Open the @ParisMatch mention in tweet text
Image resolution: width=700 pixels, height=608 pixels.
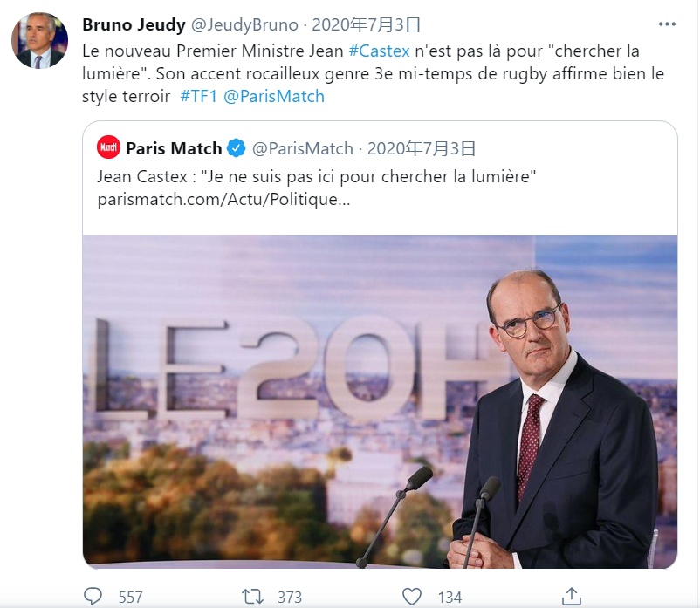click(x=274, y=96)
